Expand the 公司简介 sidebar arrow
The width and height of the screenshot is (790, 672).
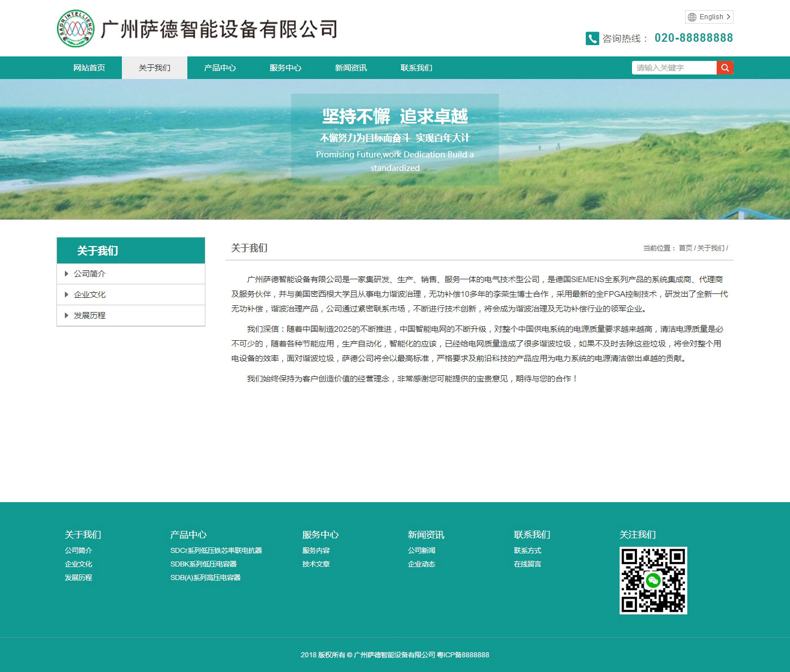[x=67, y=274]
